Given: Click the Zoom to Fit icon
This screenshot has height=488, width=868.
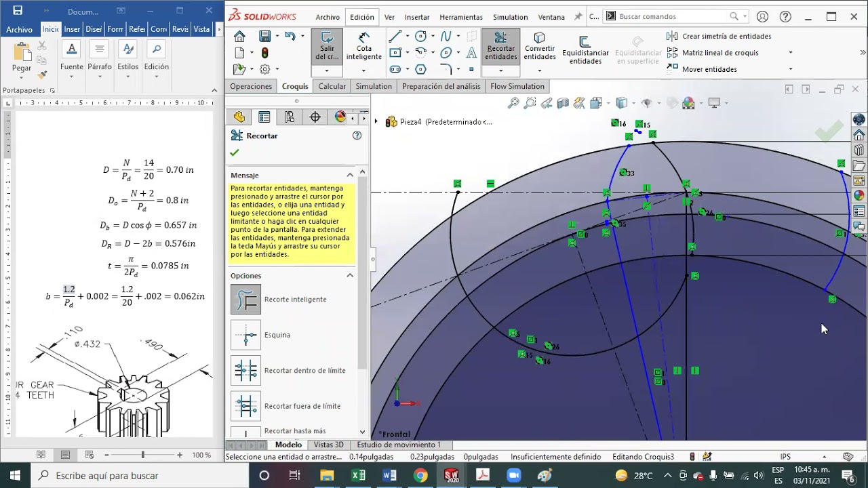Looking at the screenshot, I should 513,103.
